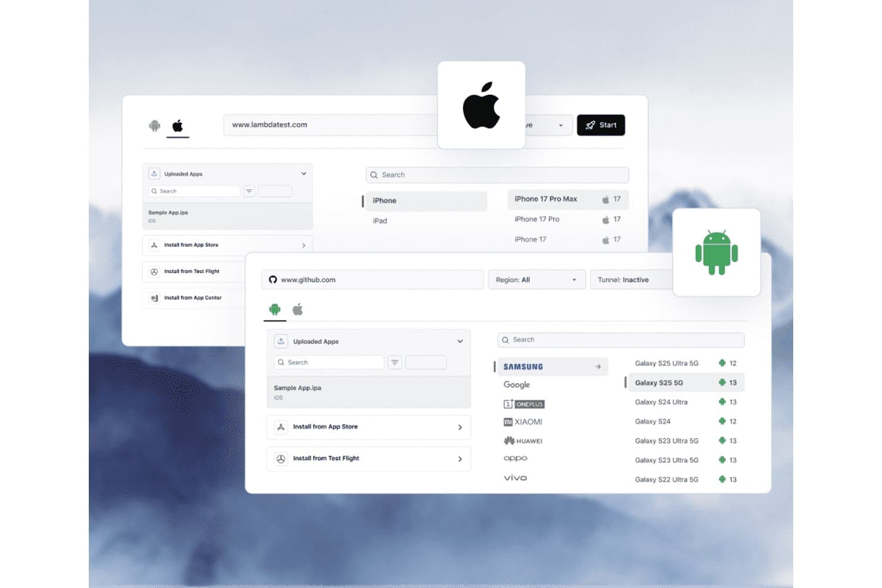Switch to Apple tab in github window
Image resolution: width=882 pixels, height=588 pixels.
click(x=298, y=309)
